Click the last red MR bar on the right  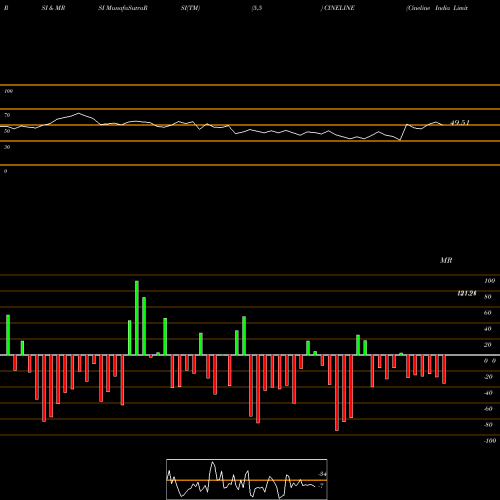(444, 369)
